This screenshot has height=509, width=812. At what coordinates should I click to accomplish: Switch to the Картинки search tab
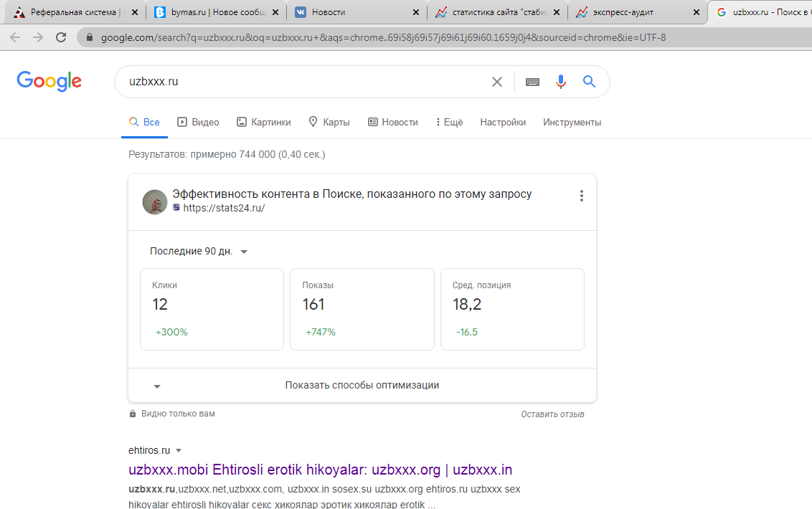[x=263, y=123]
